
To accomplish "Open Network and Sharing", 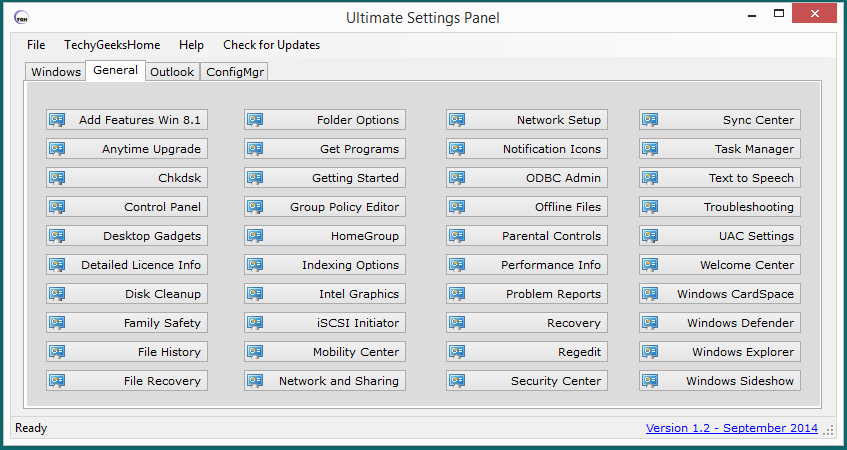I will click(325, 381).
